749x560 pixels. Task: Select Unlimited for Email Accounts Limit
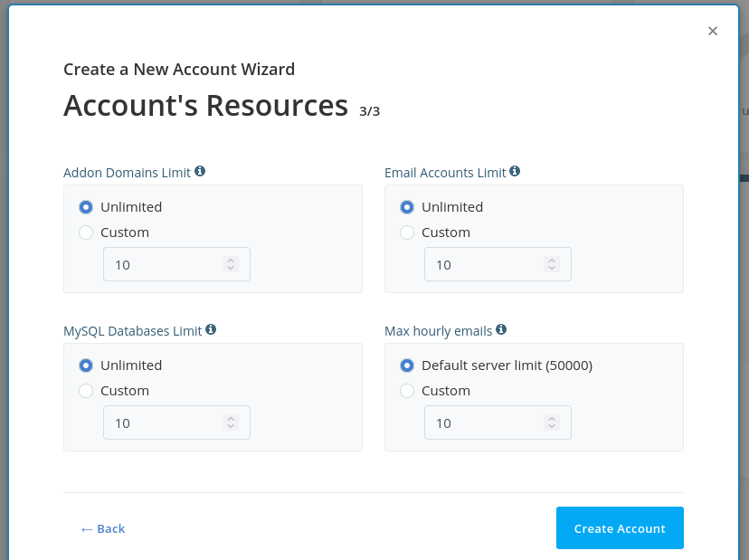tap(407, 207)
